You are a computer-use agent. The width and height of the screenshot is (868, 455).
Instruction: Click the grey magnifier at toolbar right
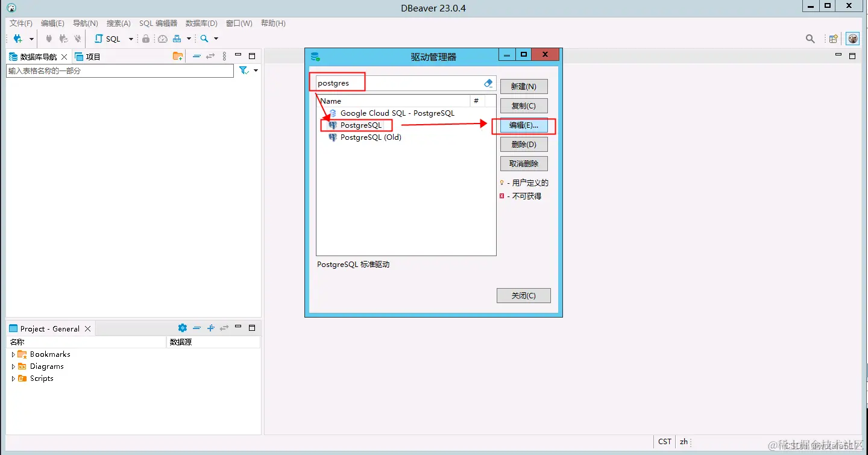point(810,39)
